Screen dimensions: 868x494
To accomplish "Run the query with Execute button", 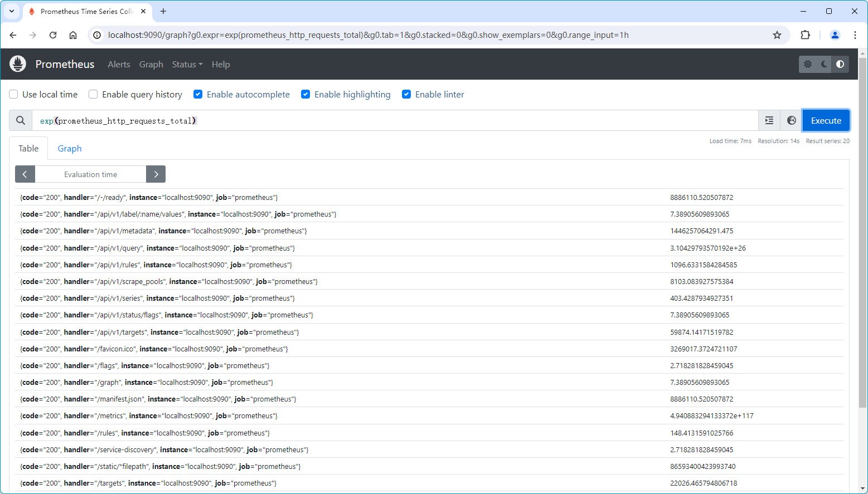I will point(826,120).
